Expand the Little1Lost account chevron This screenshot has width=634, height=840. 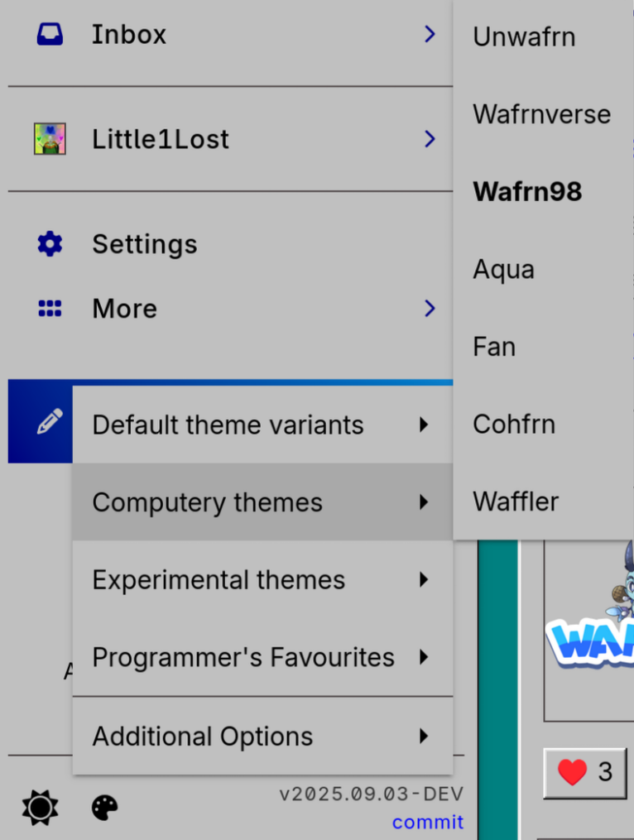(429, 139)
